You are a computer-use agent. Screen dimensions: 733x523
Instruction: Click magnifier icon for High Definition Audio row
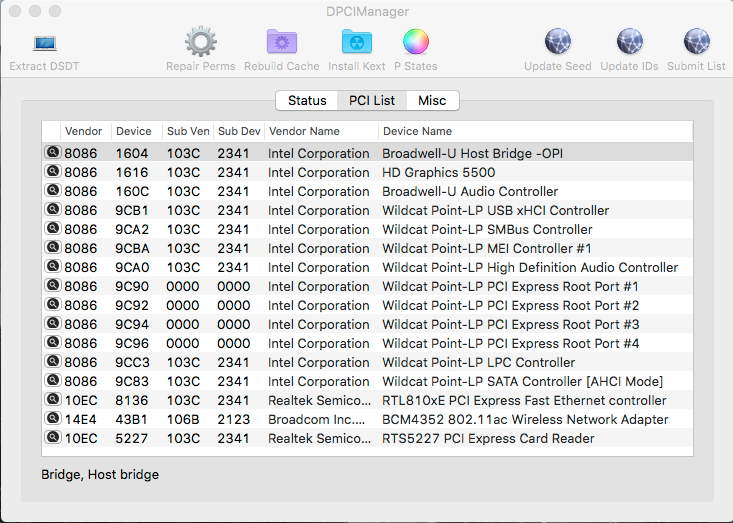tap(53, 266)
